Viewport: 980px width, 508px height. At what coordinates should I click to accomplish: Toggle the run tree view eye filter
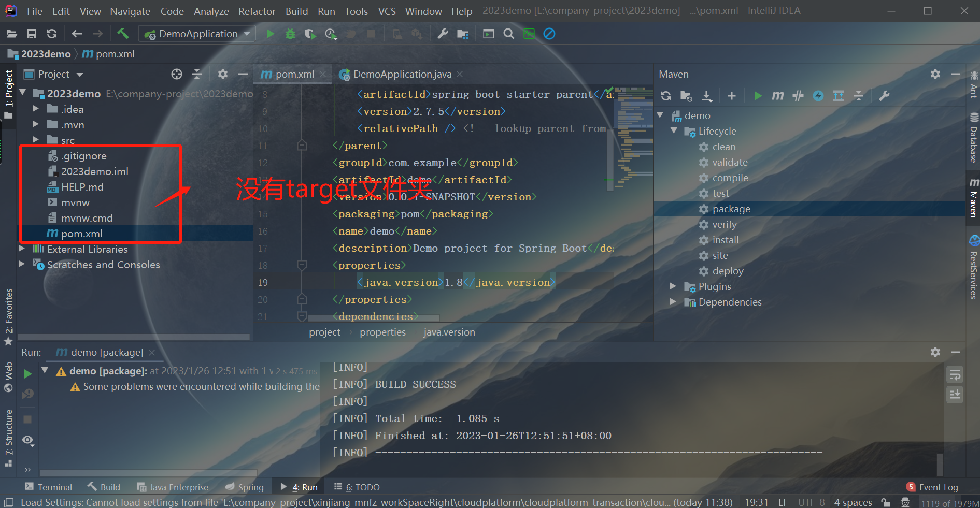point(28,441)
